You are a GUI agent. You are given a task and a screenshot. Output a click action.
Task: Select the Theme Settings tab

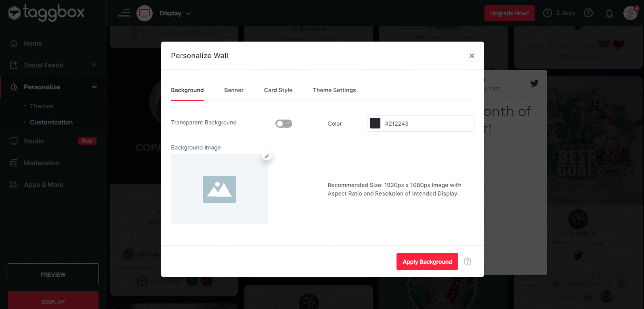tap(334, 90)
